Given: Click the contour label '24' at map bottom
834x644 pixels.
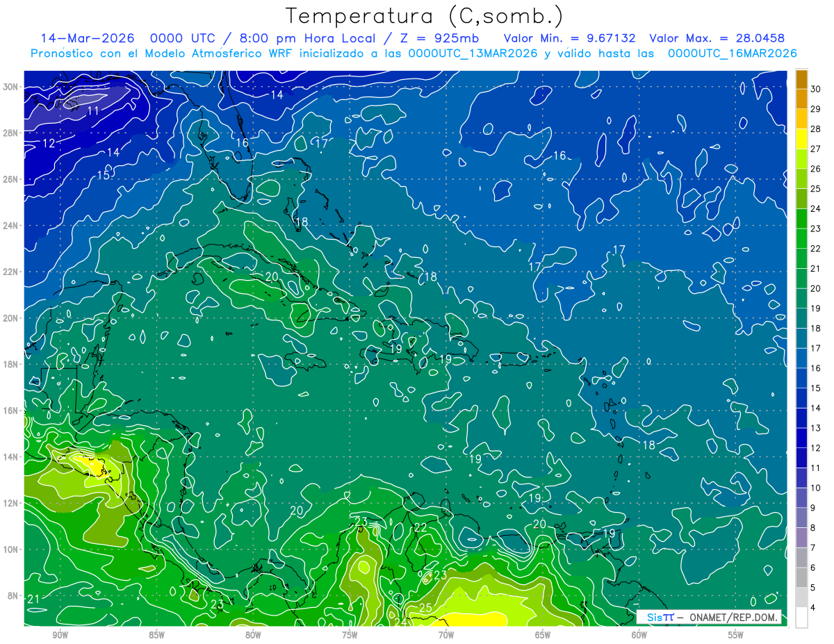Looking at the screenshot, I should click(401, 621).
